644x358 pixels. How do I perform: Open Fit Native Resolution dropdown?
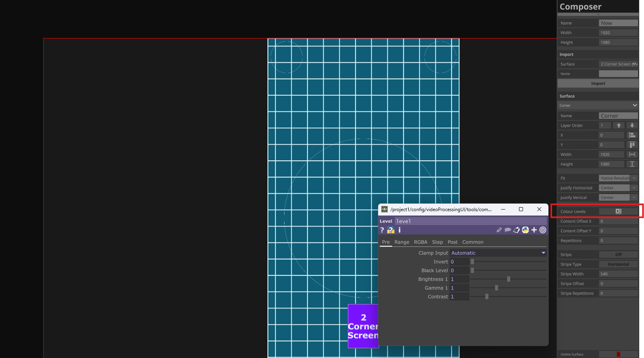(x=618, y=178)
